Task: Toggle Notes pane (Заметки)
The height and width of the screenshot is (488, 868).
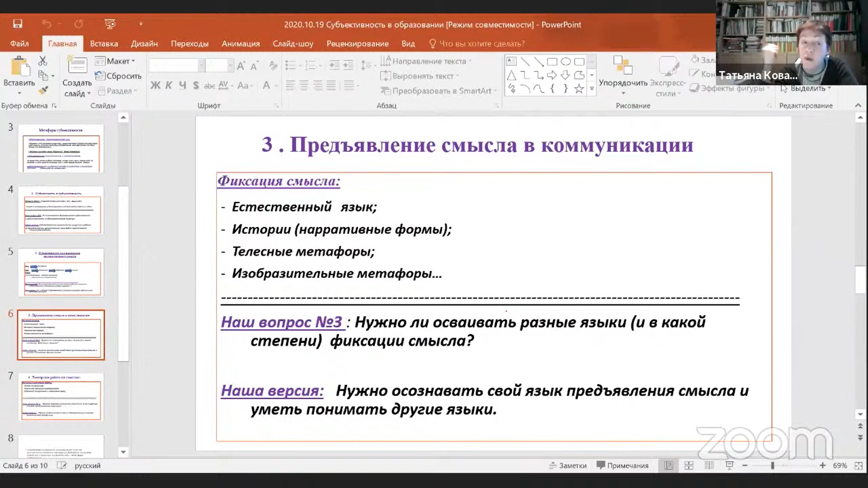Action: point(568,465)
